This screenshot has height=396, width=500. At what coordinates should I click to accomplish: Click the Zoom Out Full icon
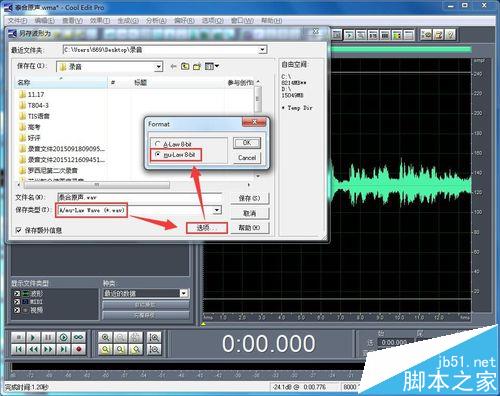pos(135,337)
